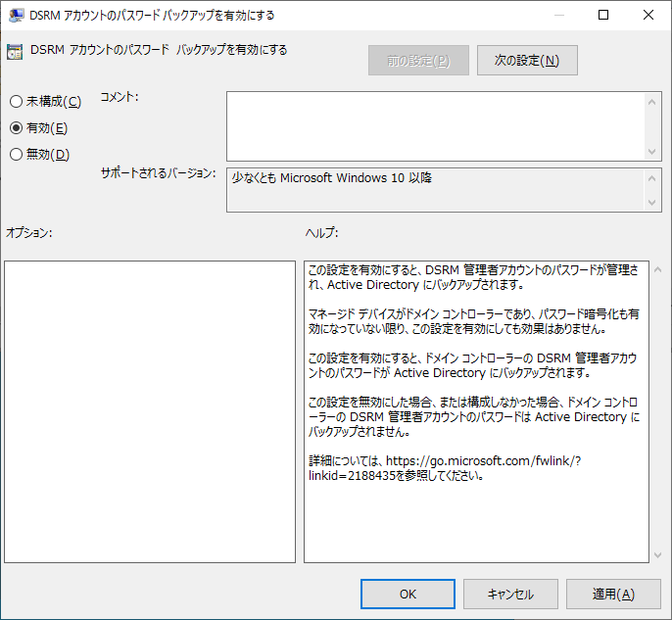The image size is (672, 620).
Task: Click the help pane scroll down arrow
Action: (657, 554)
